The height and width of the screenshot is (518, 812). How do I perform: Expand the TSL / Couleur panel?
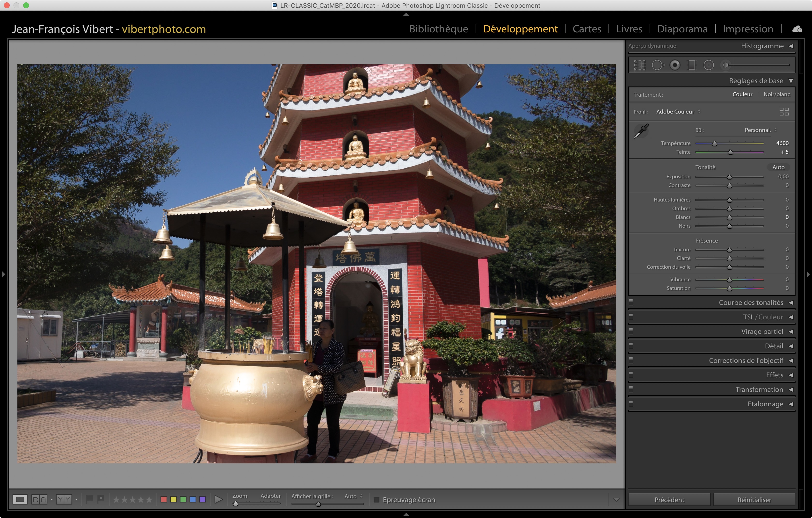pos(763,317)
